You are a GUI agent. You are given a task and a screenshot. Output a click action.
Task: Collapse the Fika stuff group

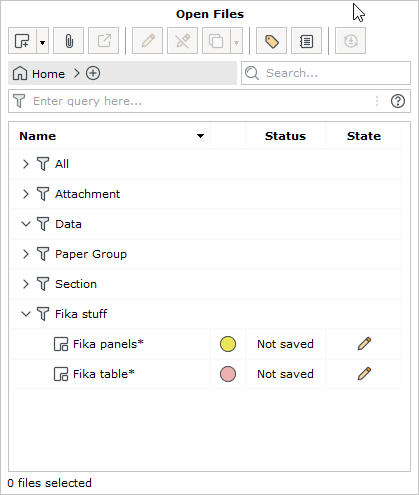pos(26,314)
